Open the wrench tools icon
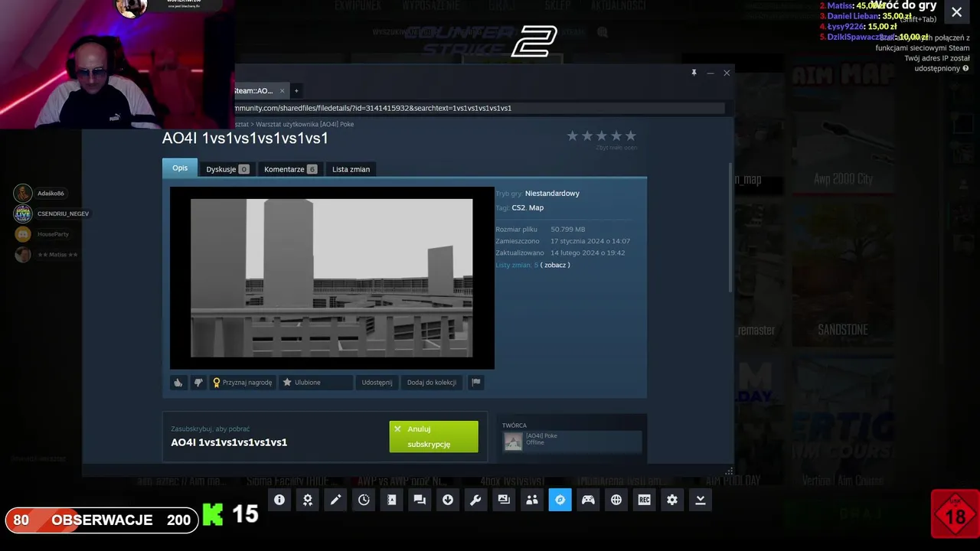Viewport: 980px width, 551px height. tap(475, 500)
